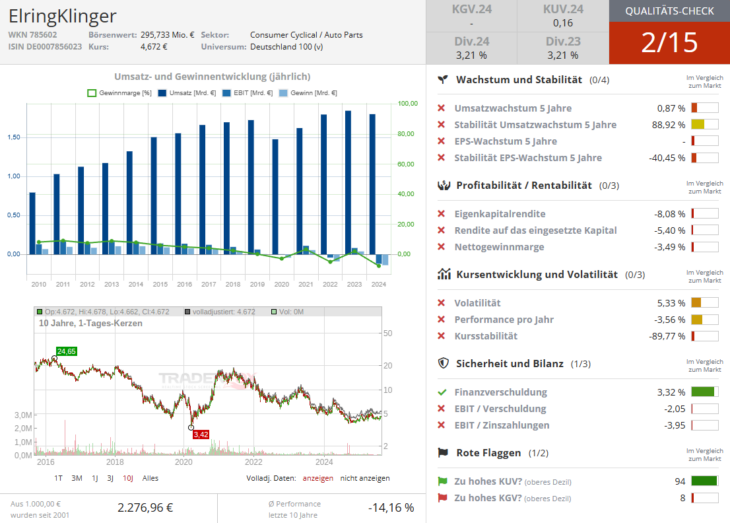Screen dimensions: 730x523
Task: Click the red X beside Performance pro Jahr
Action: [x=441, y=319]
